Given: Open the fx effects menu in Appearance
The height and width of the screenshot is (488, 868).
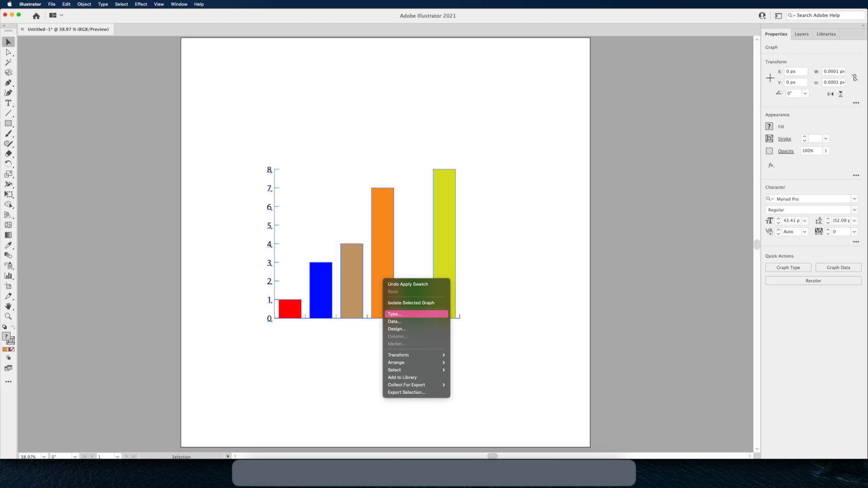Looking at the screenshot, I should point(770,165).
